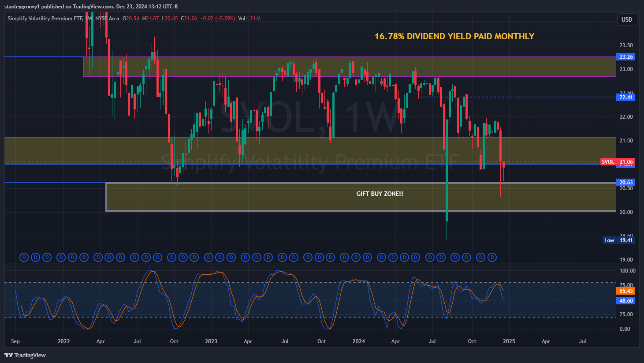644x363 pixels.
Task: Click the Low 19.41 price label
Action: coord(619,240)
